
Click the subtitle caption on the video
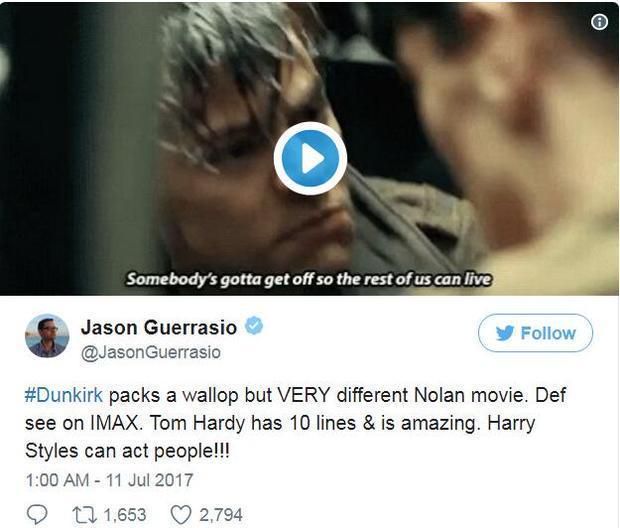(x=309, y=279)
